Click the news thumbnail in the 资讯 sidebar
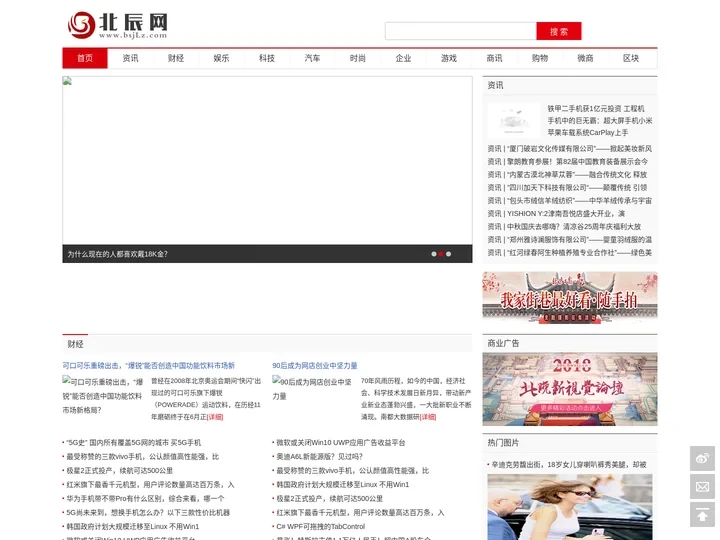Screen dimensions: 720x540 513,121
